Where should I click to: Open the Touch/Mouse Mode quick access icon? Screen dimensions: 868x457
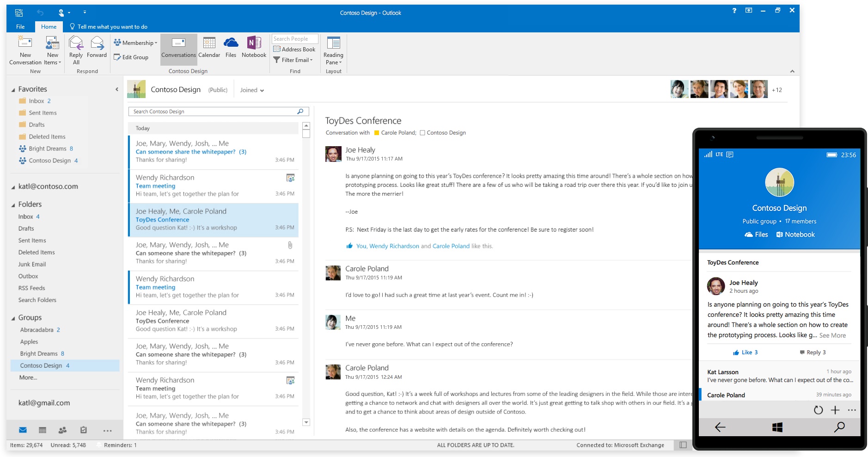point(62,12)
